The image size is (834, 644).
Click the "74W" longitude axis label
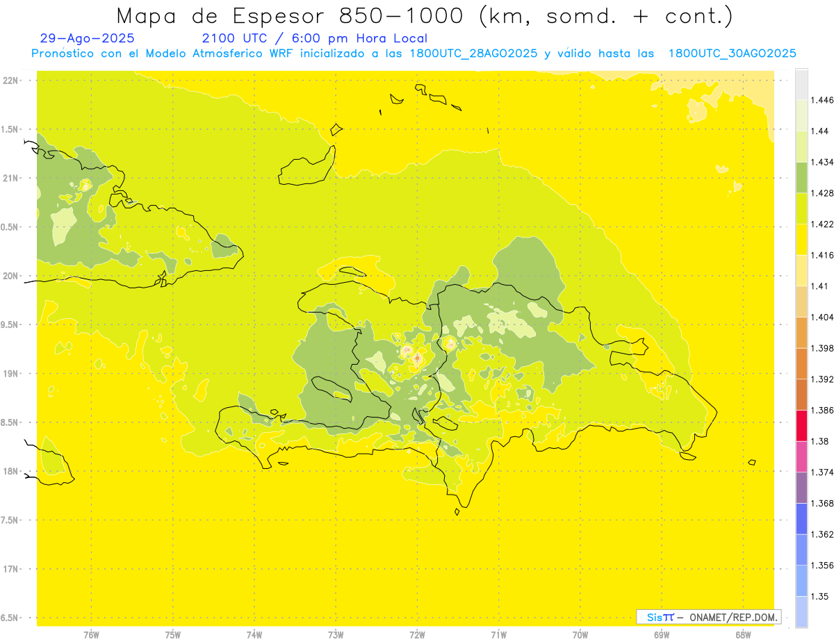(x=254, y=634)
